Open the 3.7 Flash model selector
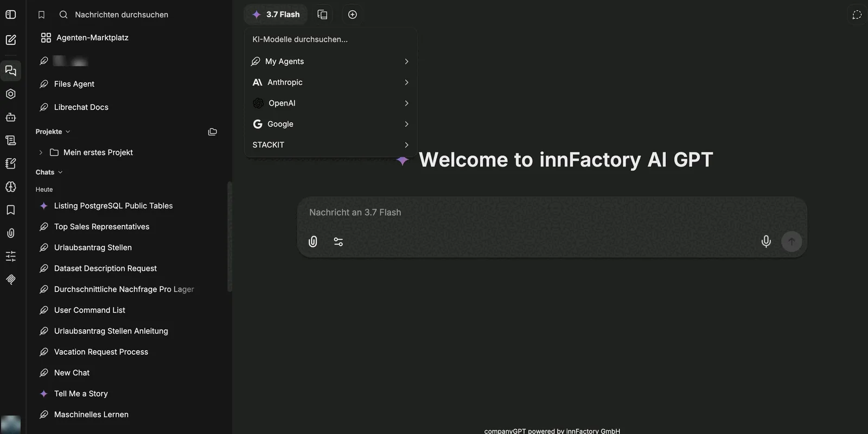This screenshot has height=434, width=868. pyautogui.click(x=276, y=15)
